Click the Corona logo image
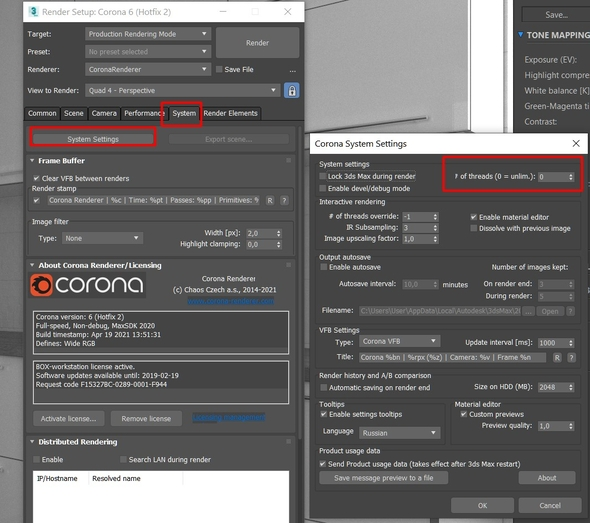This screenshot has height=523, width=590. (x=87, y=285)
